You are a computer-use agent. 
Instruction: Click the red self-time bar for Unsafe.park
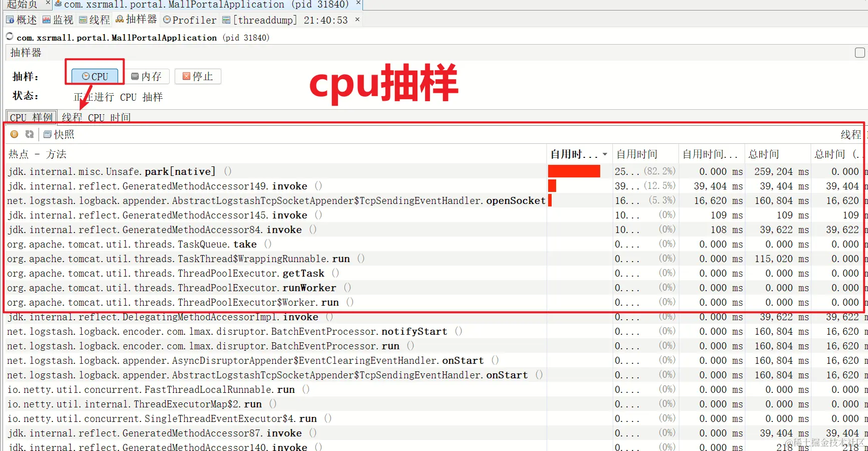pyautogui.click(x=574, y=171)
